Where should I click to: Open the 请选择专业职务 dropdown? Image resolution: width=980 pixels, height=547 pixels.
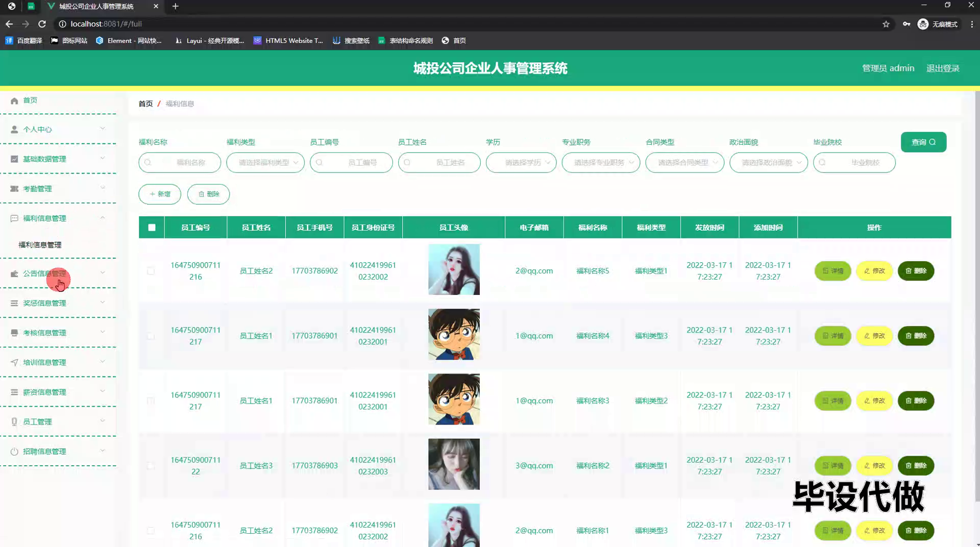coord(601,163)
